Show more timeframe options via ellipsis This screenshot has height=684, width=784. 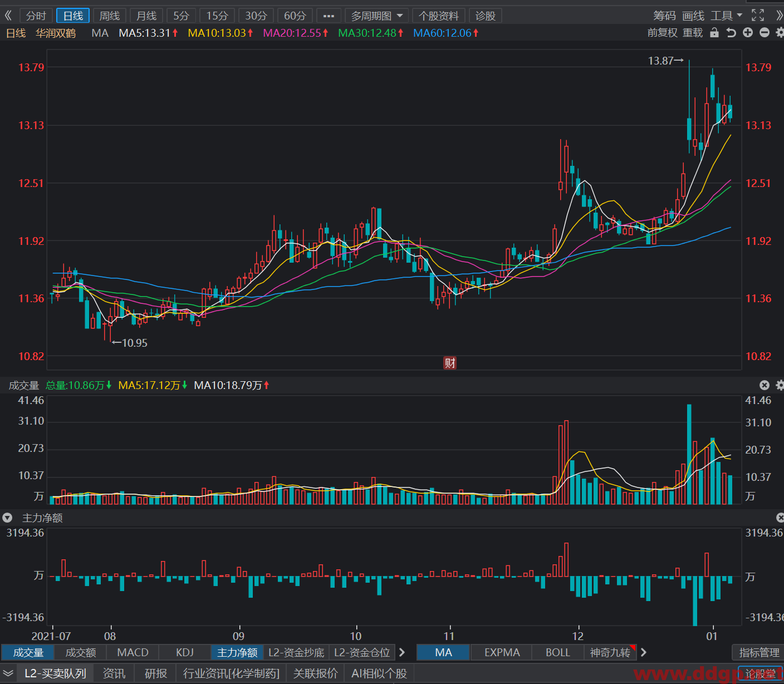329,16
